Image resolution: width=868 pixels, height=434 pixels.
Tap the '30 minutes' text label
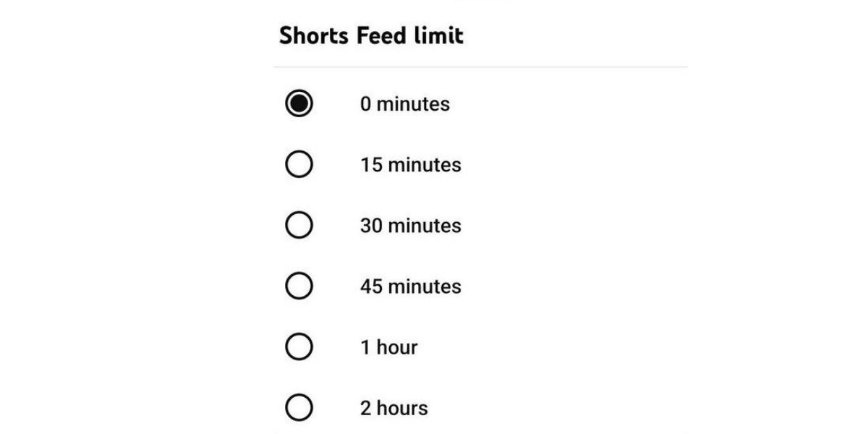[410, 226]
